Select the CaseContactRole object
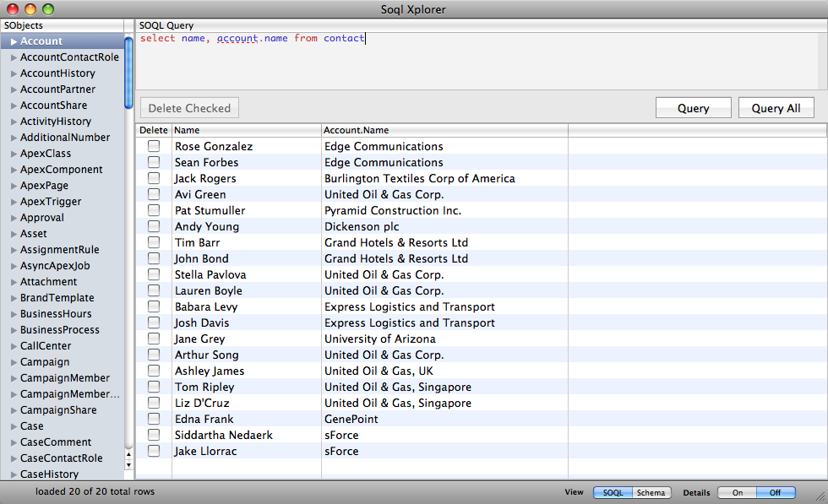This screenshot has width=828, height=504. 61,458
